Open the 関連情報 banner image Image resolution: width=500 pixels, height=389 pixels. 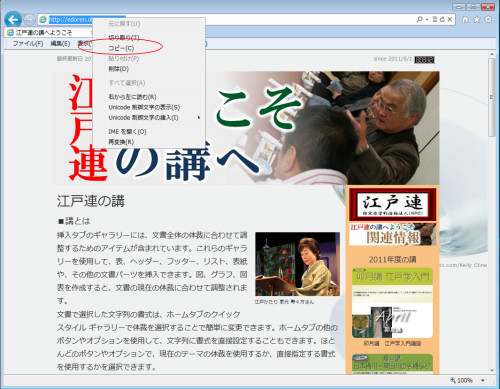coord(392,234)
